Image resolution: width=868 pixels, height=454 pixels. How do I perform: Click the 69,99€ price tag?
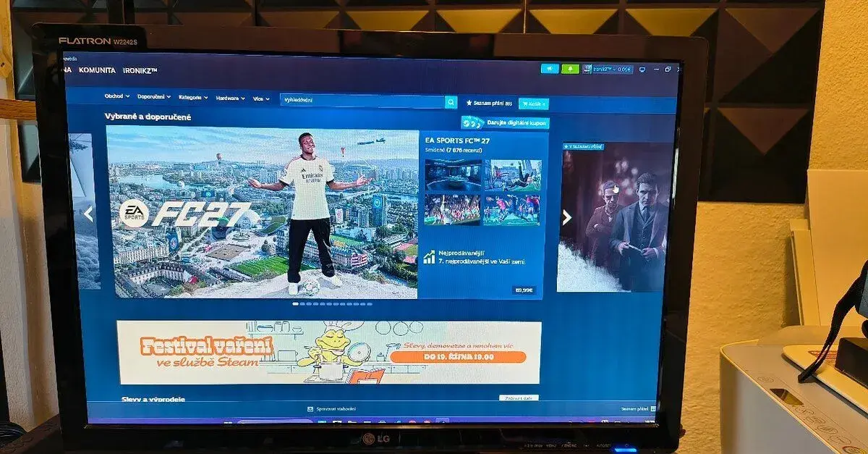pyautogui.click(x=524, y=290)
